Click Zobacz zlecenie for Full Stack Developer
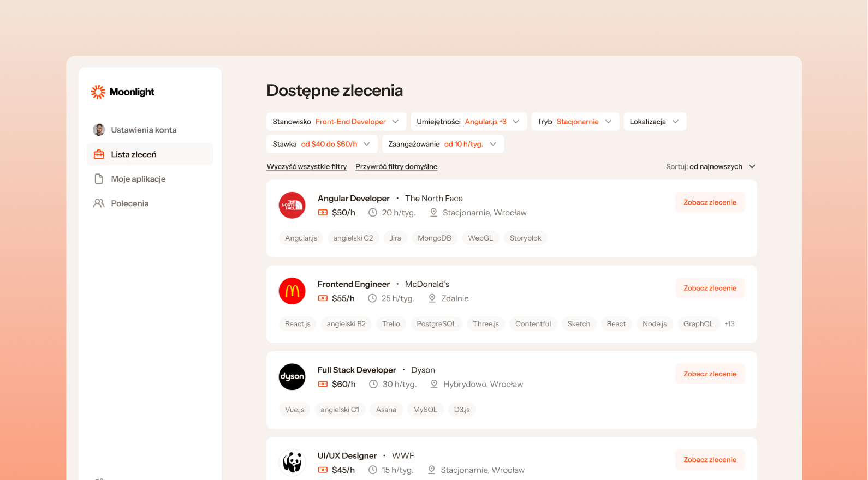The image size is (868, 480). coord(710,374)
